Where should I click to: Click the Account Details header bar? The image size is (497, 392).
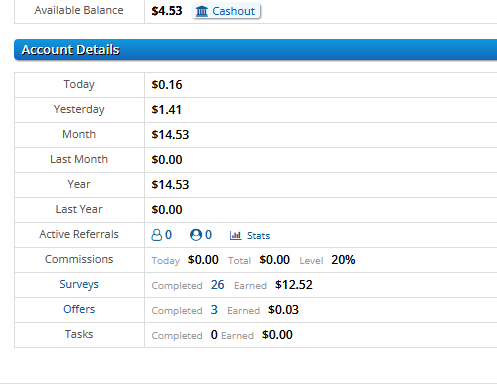pos(255,50)
